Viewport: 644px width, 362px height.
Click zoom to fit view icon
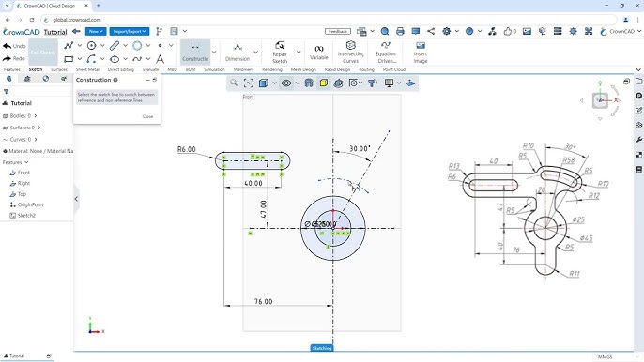pyautogui.click(x=249, y=83)
